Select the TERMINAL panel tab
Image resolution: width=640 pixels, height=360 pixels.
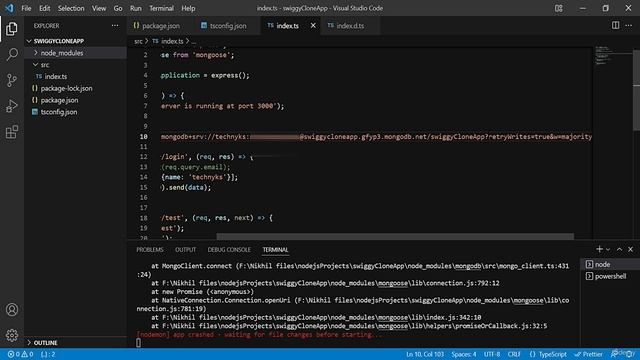click(x=276, y=249)
